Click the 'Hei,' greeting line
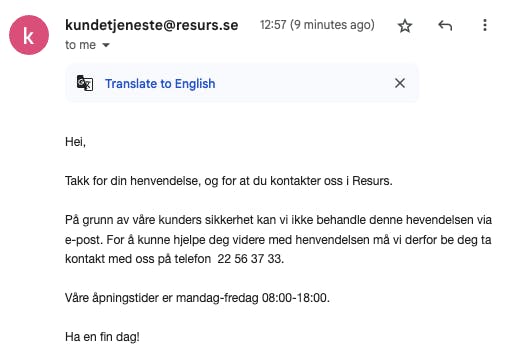The image size is (507, 363). [x=75, y=142]
